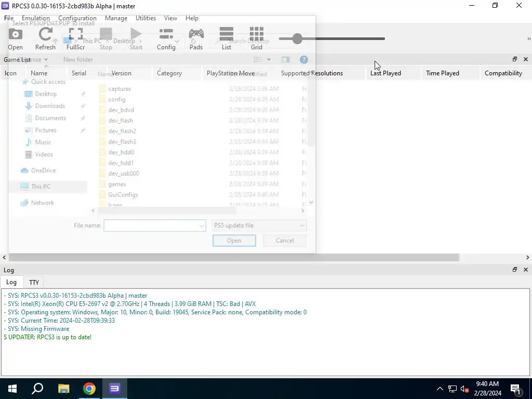Click the Stop emulation toolbar icon

tap(106, 38)
